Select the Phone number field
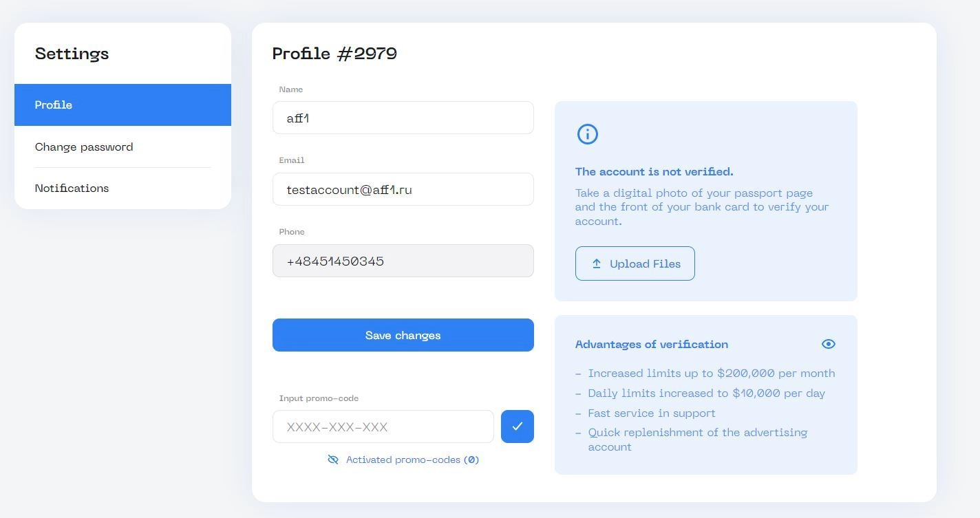 403,261
